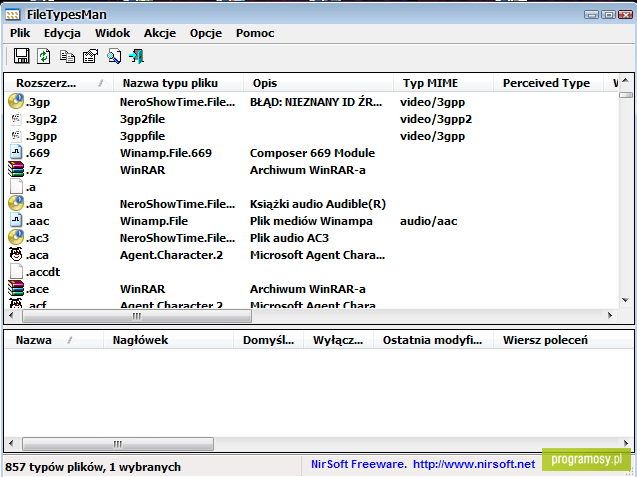Open the http://www.nirsoft.net link
The image size is (637, 477).
(474, 464)
